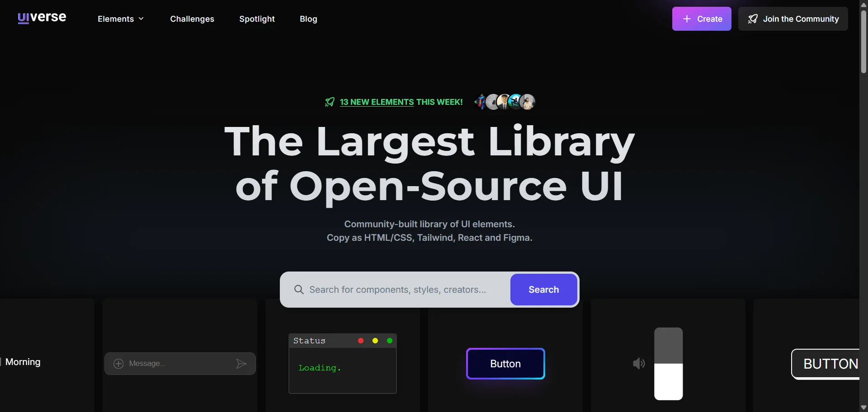Image resolution: width=868 pixels, height=412 pixels.
Task: Click the speaker icon on the volume card
Action: click(638, 364)
